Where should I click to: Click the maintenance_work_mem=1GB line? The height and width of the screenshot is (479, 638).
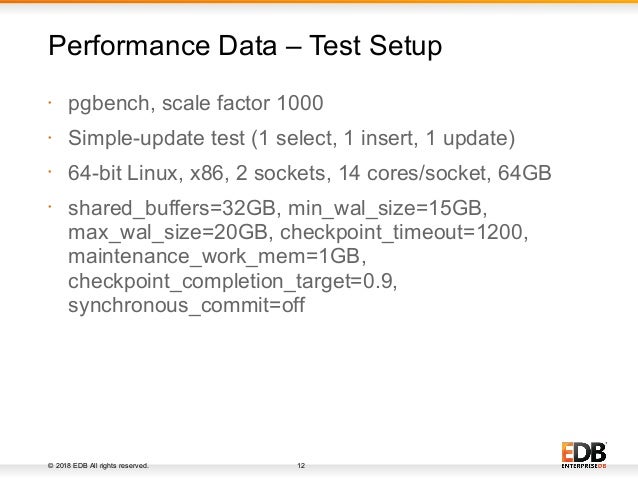click(217, 257)
